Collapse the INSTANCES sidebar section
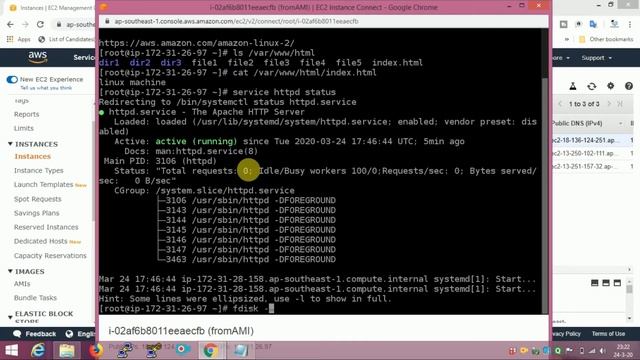Screen dimensions: 640x360 [10, 144]
